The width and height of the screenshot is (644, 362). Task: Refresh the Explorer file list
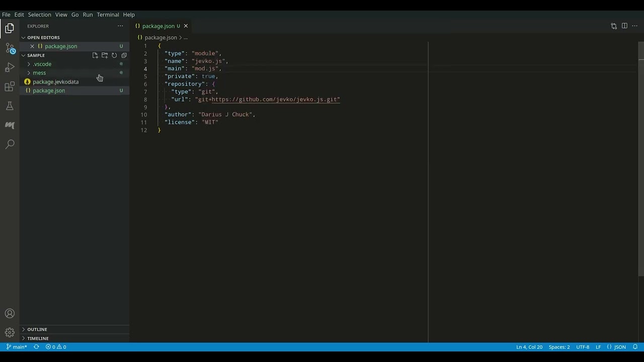(x=114, y=55)
